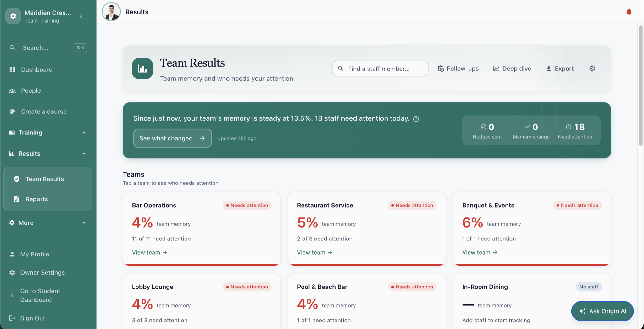View team for Restaurant Service
644x329 pixels.
pos(314,252)
